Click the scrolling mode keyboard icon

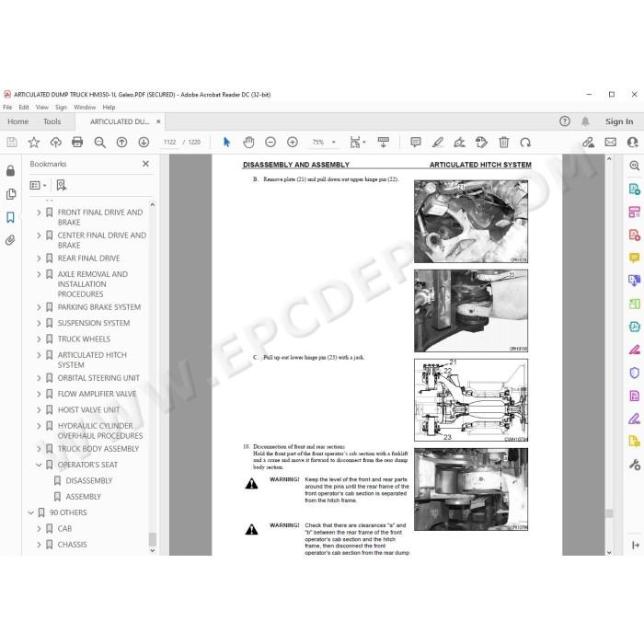(x=384, y=142)
